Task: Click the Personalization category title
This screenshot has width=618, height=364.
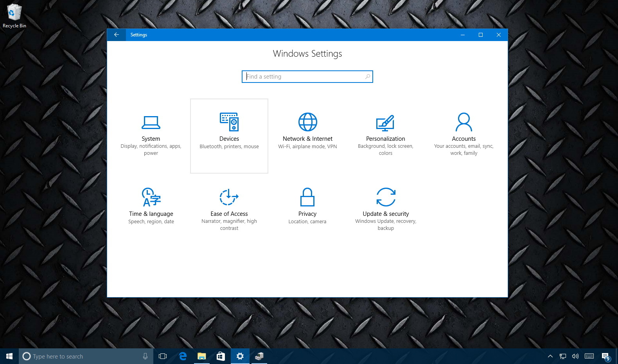Action: (x=386, y=139)
